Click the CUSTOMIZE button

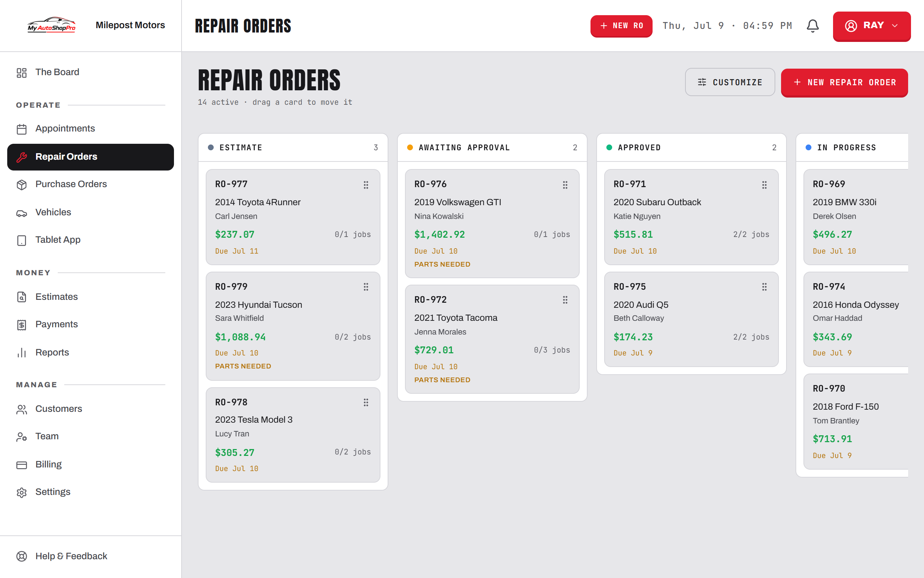click(x=730, y=82)
